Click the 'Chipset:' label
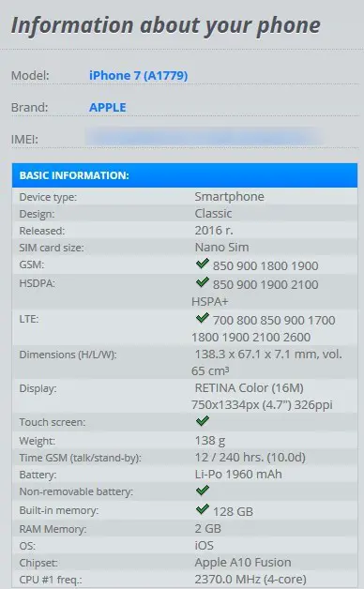This screenshot has height=589, width=364. [38, 563]
